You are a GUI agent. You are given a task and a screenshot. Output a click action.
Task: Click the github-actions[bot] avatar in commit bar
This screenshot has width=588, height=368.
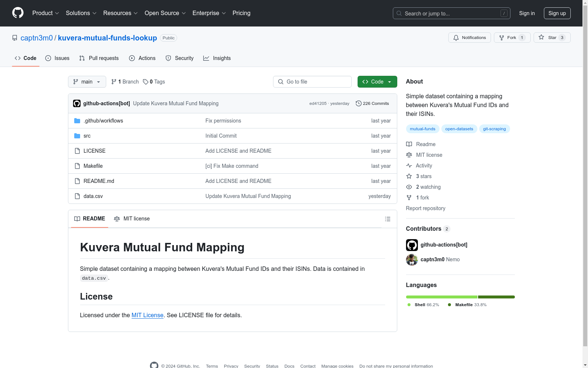77,103
